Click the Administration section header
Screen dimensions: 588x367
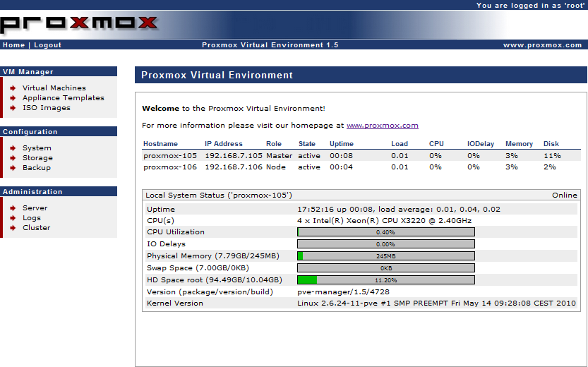click(x=59, y=191)
